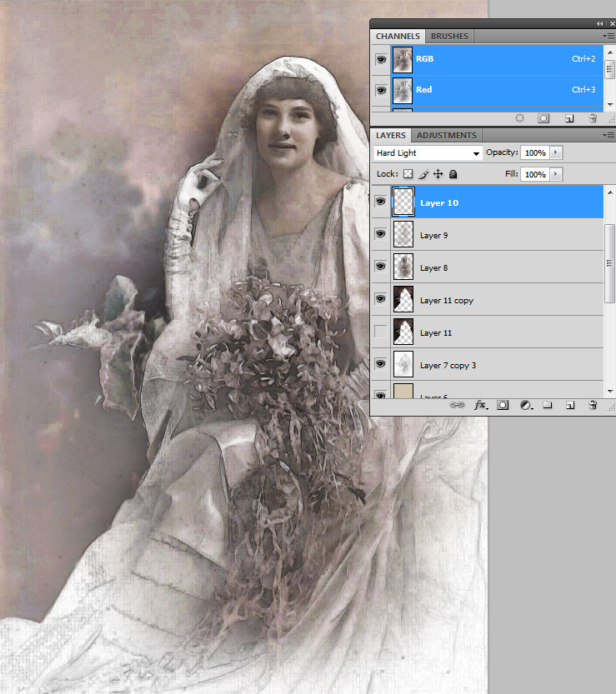Select Layer 11 name
Screen dimensions: 616x694
[x=436, y=333]
